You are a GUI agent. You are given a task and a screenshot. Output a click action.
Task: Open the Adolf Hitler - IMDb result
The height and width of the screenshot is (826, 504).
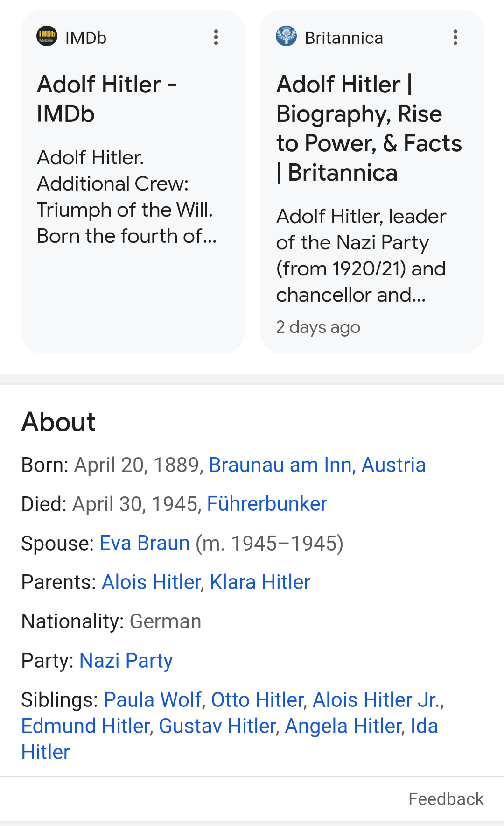(x=107, y=99)
